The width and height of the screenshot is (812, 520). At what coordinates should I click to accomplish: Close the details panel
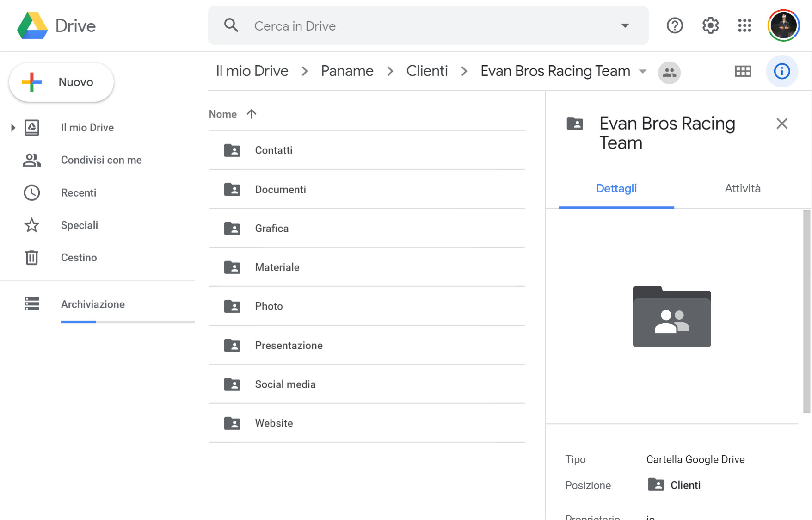click(782, 124)
